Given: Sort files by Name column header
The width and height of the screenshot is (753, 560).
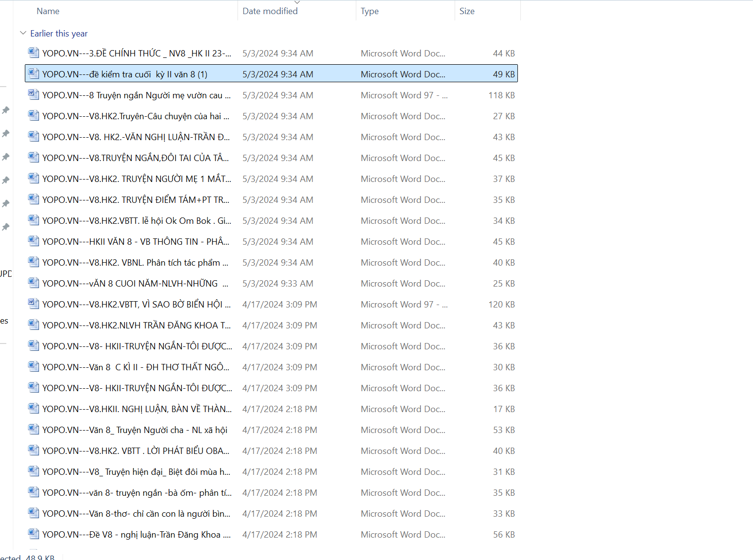Looking at the screenshot, I should [48, 11].
